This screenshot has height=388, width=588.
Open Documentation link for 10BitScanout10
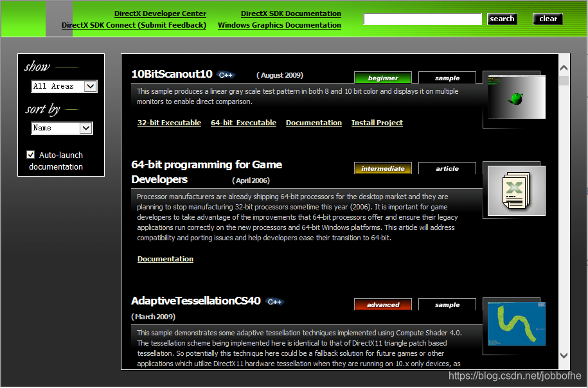click(x=314, y=123)
